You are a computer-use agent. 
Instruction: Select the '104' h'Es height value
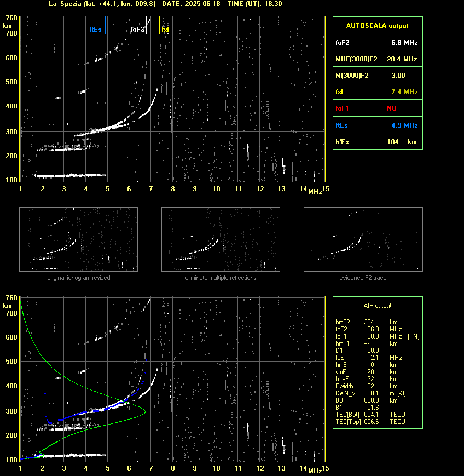(x=393, y=141)
